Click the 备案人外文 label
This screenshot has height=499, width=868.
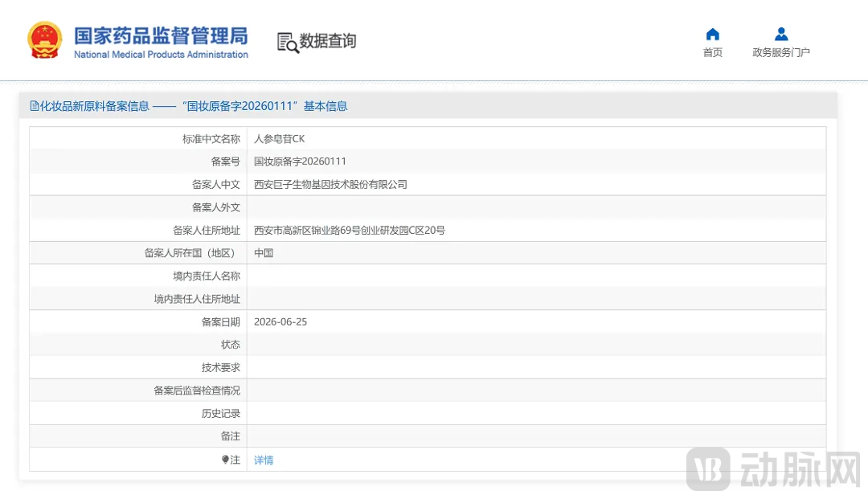pos(216,207)
